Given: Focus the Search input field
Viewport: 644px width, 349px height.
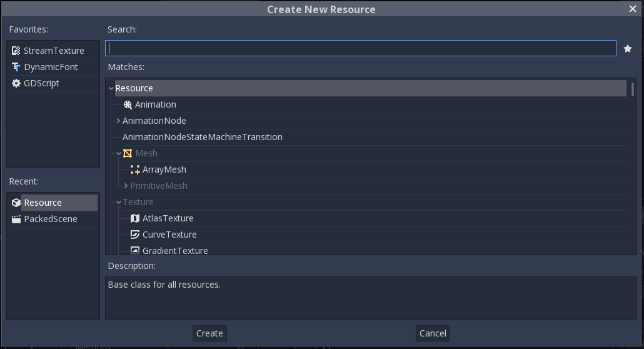Looking at the screenshot, I should (x=361, y=48).
